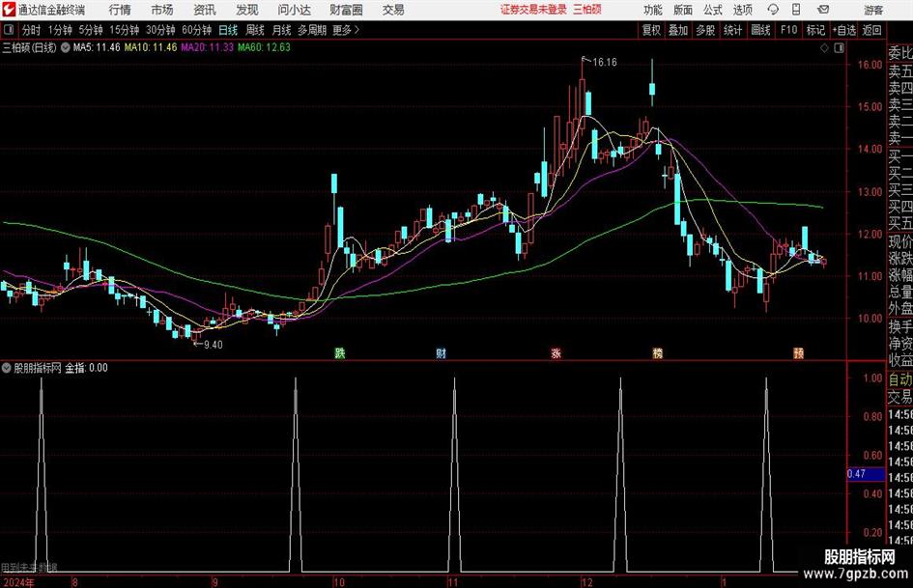The image size is (913, 588).
Task: Open the 行情 menu
Action: click(x=120, y=10)
